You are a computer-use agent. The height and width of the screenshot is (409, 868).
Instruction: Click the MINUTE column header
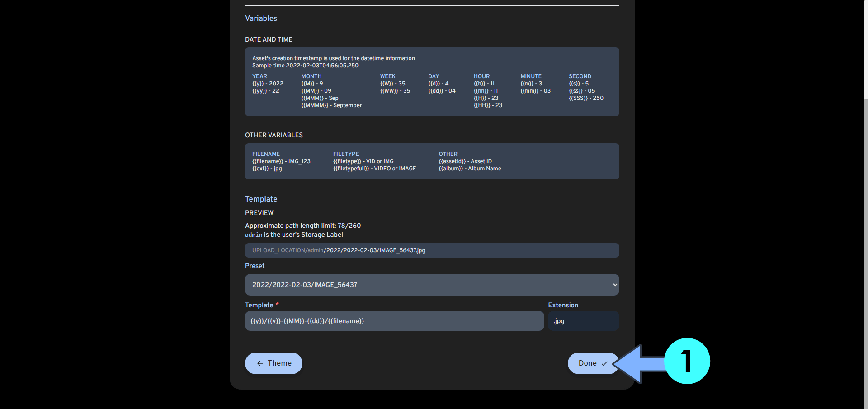pyautogui.click(x=531, y=76)
